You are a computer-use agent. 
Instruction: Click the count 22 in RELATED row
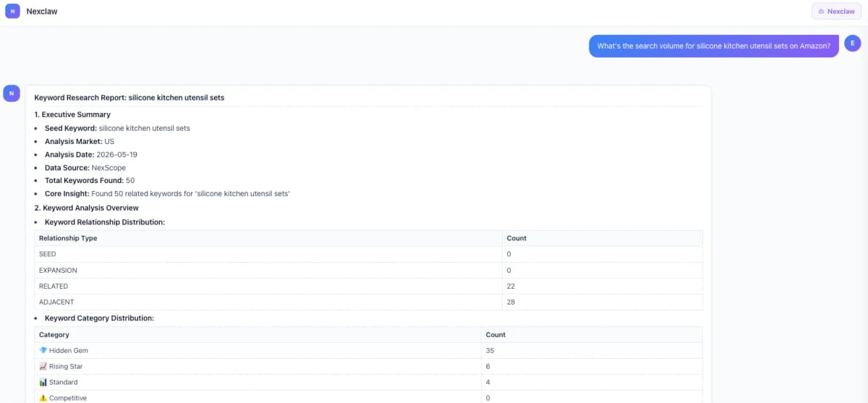coord(511,286)
